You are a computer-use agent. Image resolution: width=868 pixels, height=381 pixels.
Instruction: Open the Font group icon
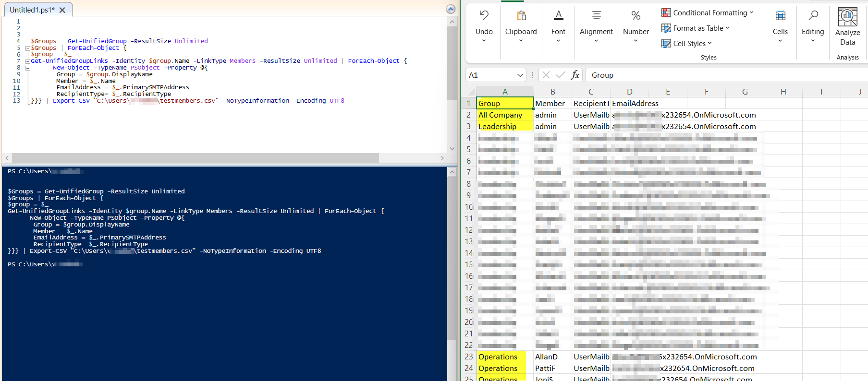(558, 15)
